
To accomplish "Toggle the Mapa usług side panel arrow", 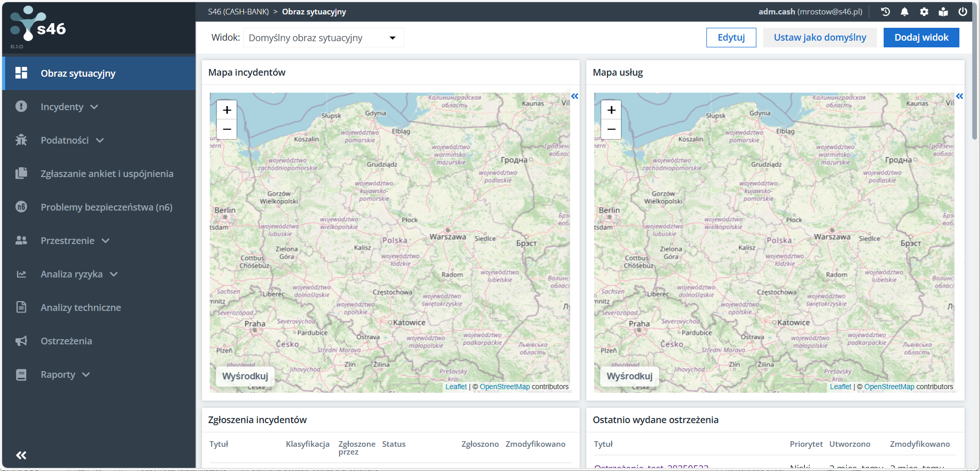I will coord(959,96).
